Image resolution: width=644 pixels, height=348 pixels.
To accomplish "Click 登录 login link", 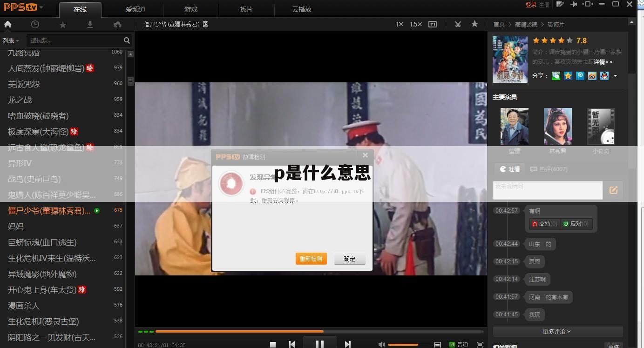I will (x=531, y=5).
